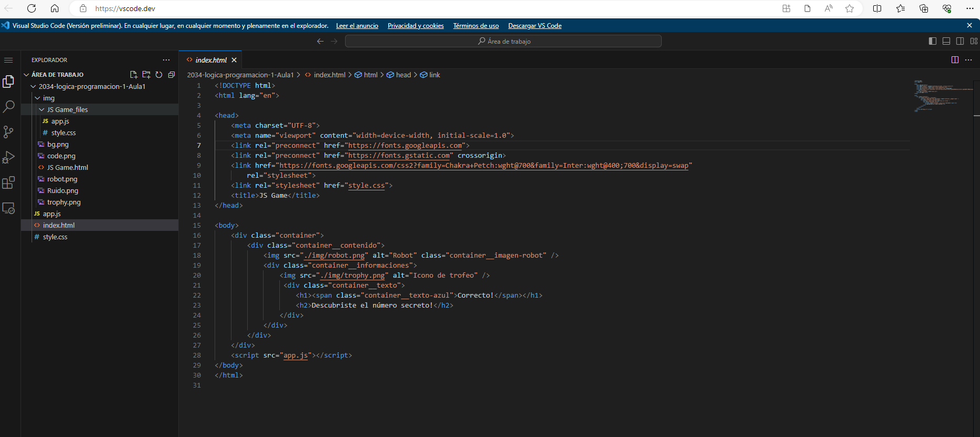Reload the browser page
Viewport: 980px width, 437px height.
(x=32, y=8)
